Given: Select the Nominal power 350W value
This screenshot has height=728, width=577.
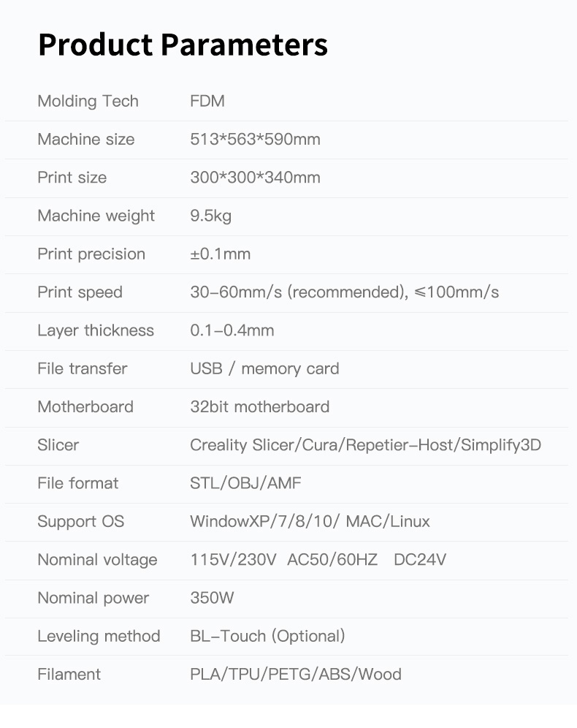Looking at the screenshot, I should pos(212,598).
